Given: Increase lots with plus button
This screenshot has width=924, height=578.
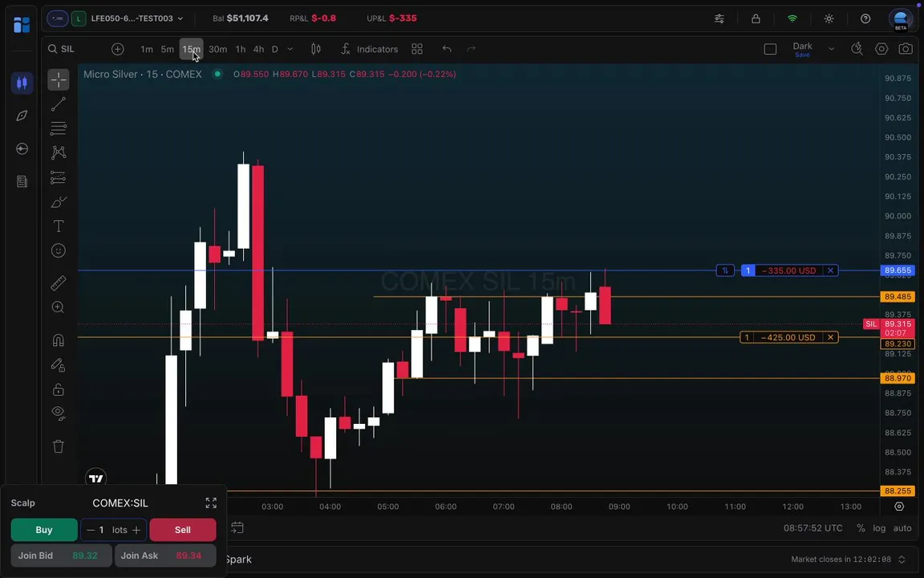Looking at the screenshot, I should click(136, 530).
